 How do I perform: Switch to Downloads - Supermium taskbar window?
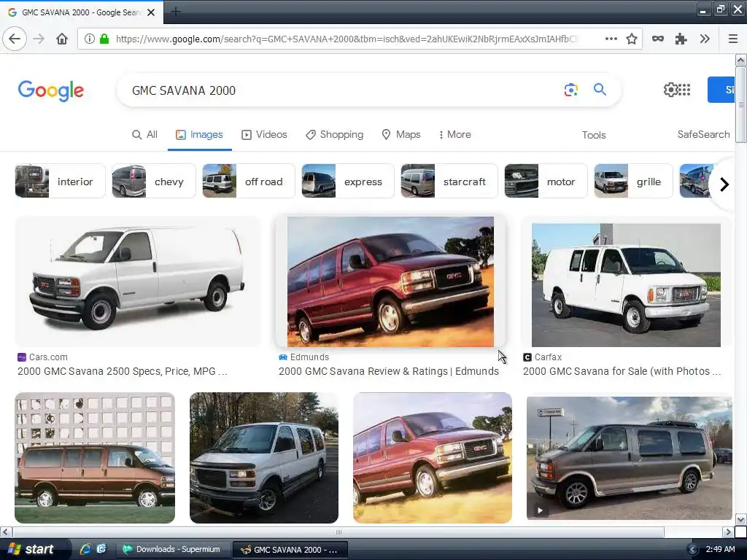(x=172, y=550)
